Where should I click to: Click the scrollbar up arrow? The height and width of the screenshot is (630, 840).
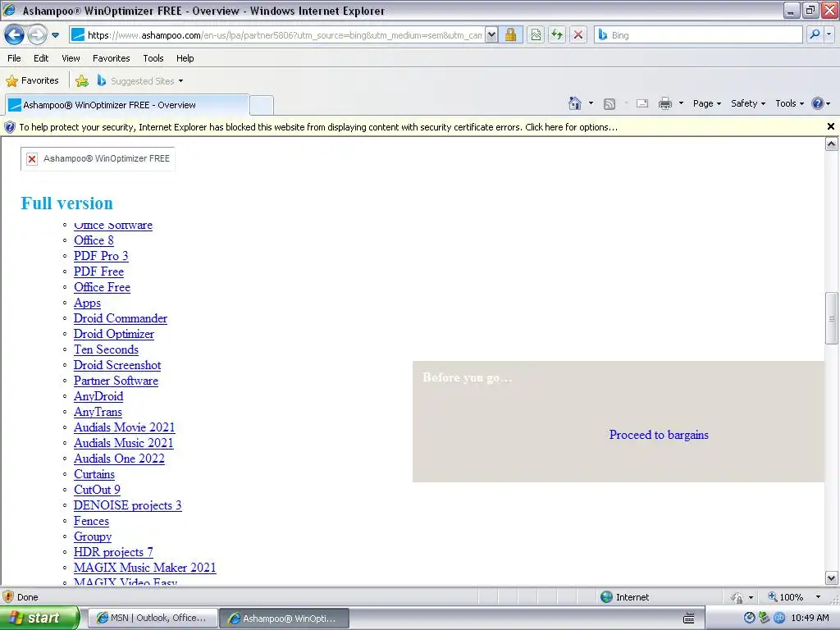831,144
